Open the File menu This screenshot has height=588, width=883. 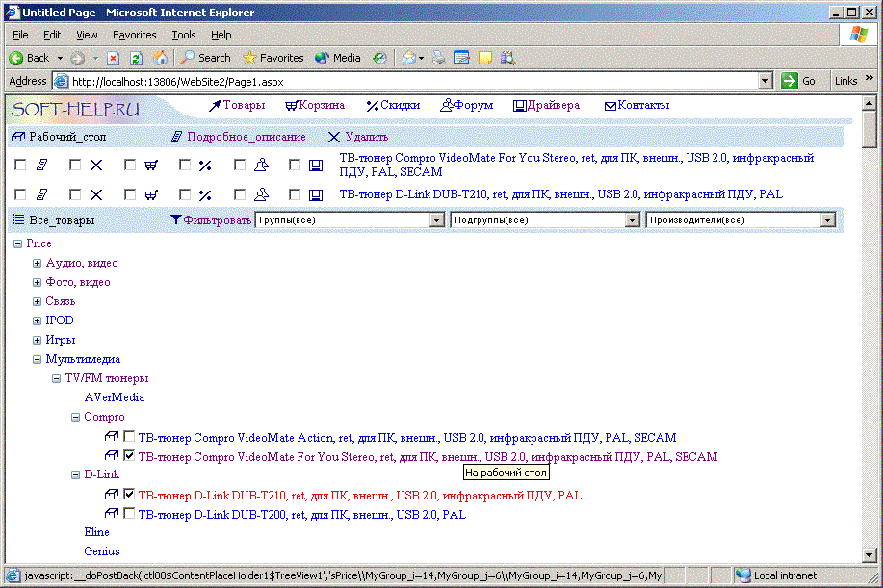pyautogui.click(x=20, y=35)
